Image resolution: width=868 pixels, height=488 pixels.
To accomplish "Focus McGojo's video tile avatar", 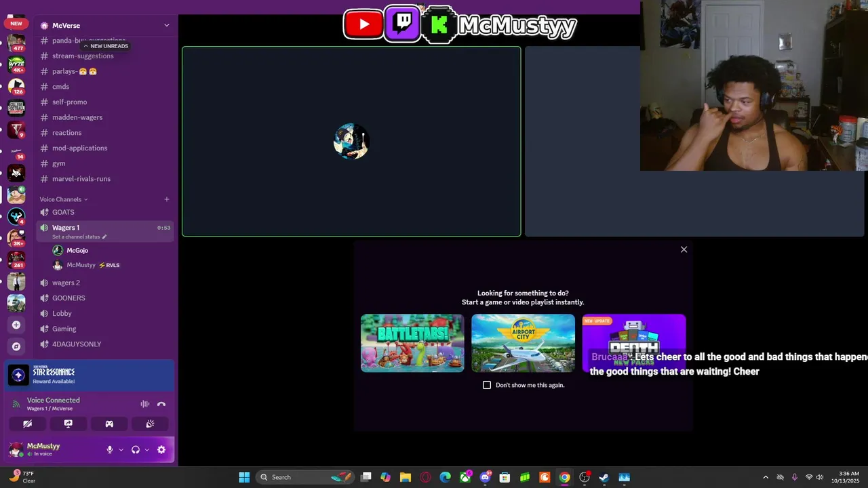I will pyautogui.click(x=351, y=142).
